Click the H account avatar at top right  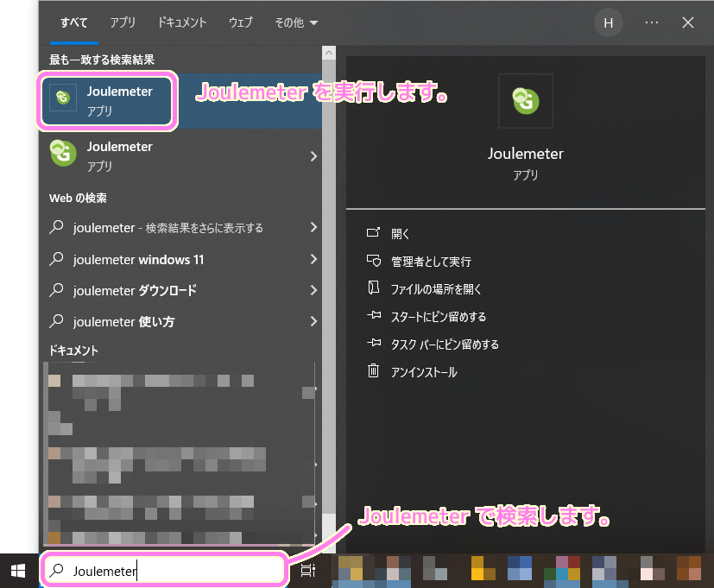pos(609,22)
